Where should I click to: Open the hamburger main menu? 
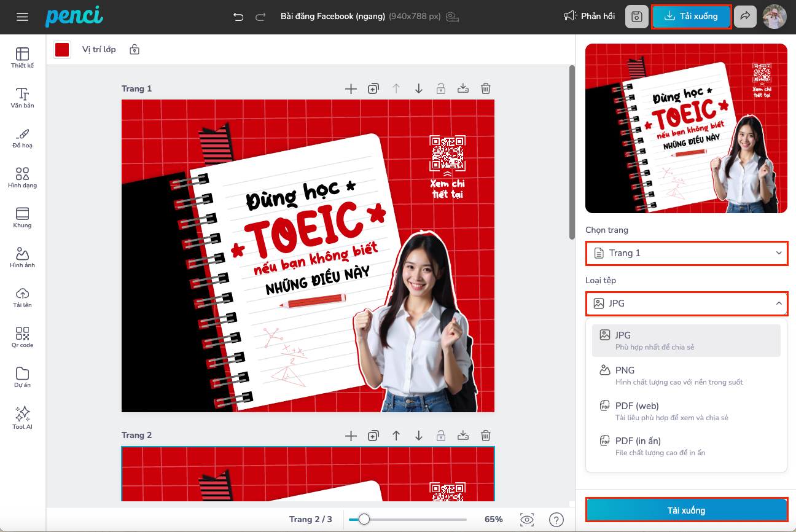pos(23,17)
